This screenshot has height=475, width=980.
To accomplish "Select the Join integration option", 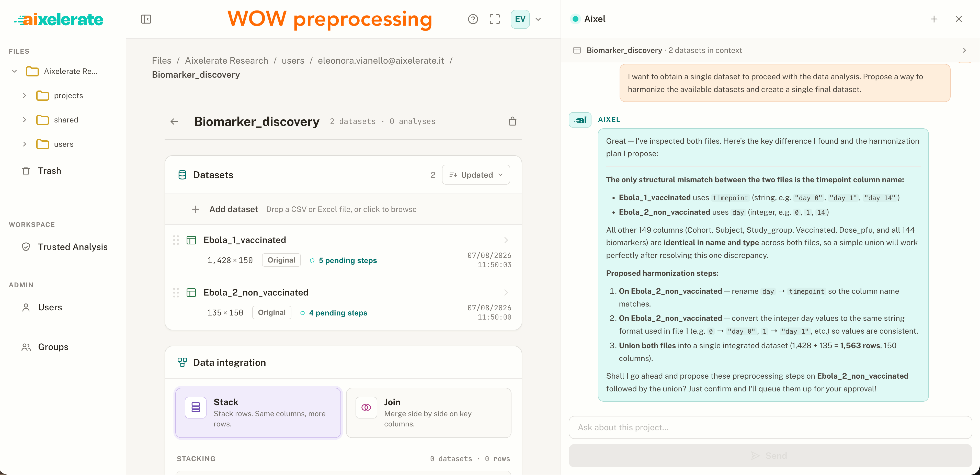I will point(429,413).
